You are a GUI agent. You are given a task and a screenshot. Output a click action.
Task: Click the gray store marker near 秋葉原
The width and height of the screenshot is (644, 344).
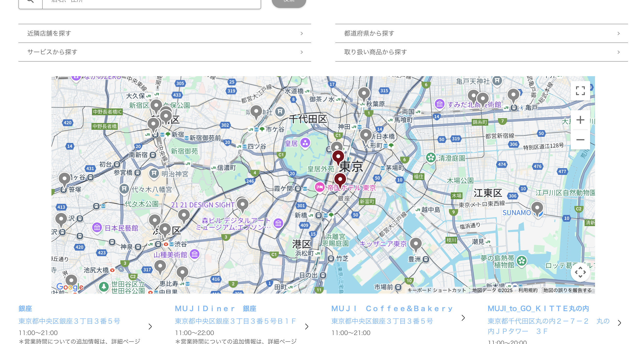(364, 93)
